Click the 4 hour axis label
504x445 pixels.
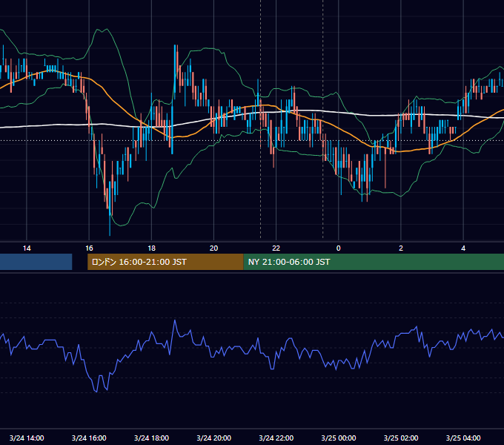click(463, 248)
